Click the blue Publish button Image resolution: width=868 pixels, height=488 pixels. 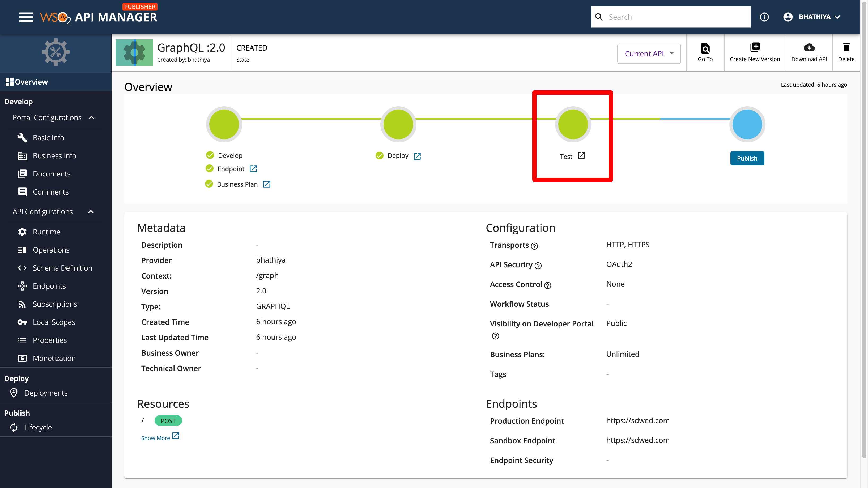click(x=747, y=158)
